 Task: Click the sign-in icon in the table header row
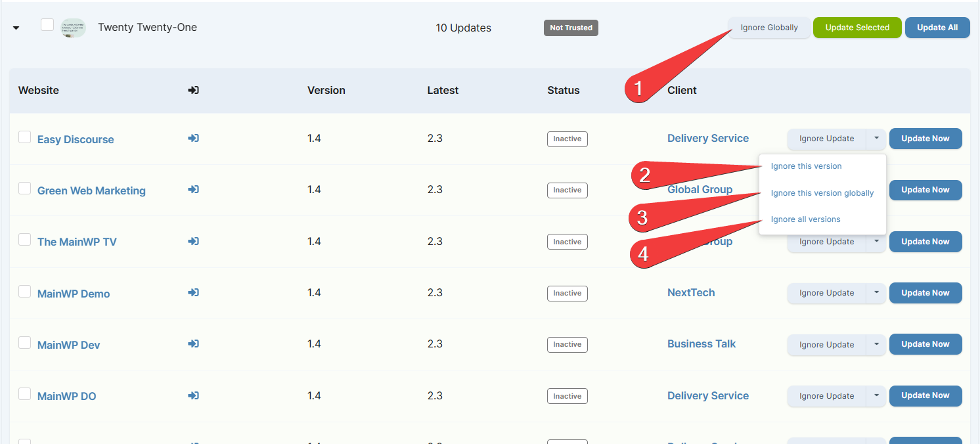[x=192, y=90]
